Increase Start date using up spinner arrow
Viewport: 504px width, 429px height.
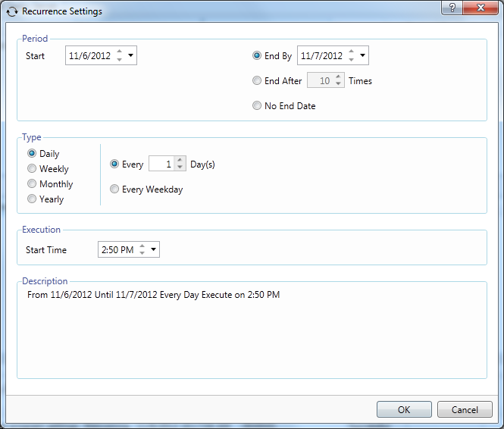(x=119, y=52)
